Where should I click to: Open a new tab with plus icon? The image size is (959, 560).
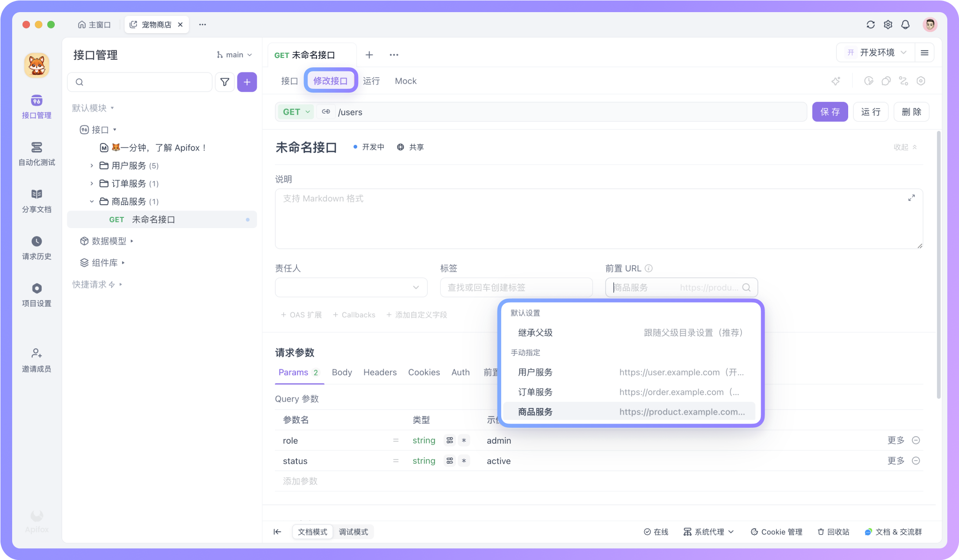[x=369, y=55]
